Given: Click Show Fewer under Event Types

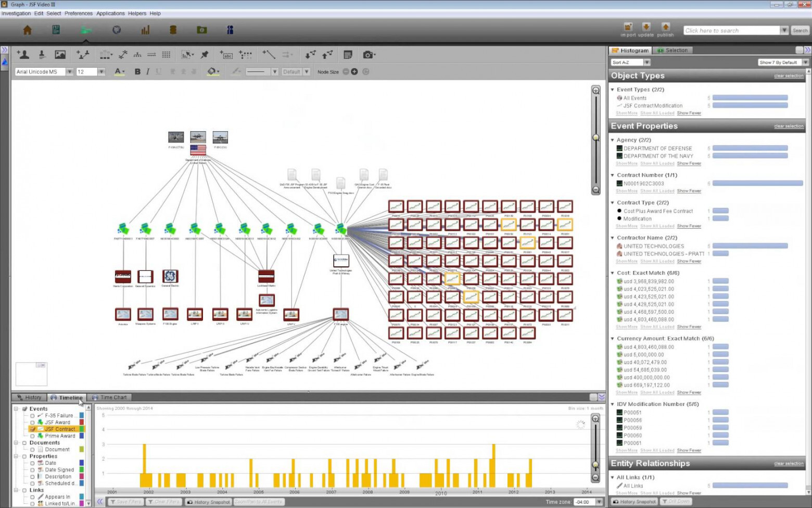Looking at the screenshot, I should pos(689,113).
